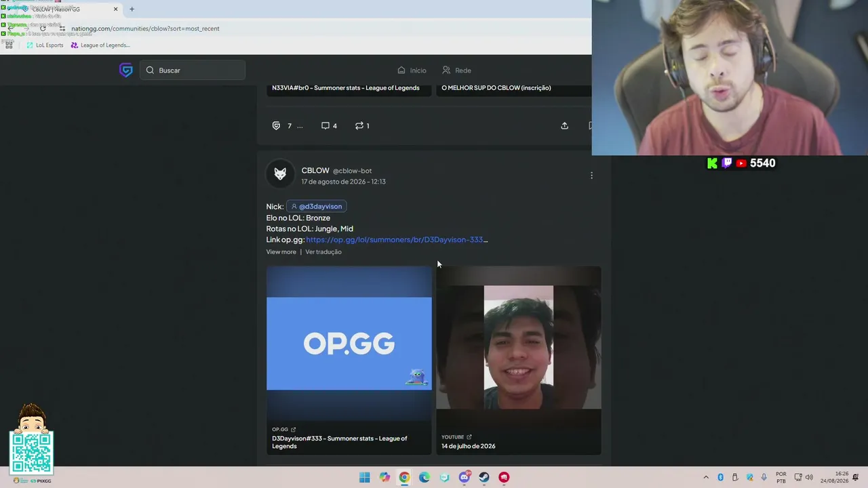Open the POR PTB language switcher
The image size is (868, 488).
click(x=781, y=477)
